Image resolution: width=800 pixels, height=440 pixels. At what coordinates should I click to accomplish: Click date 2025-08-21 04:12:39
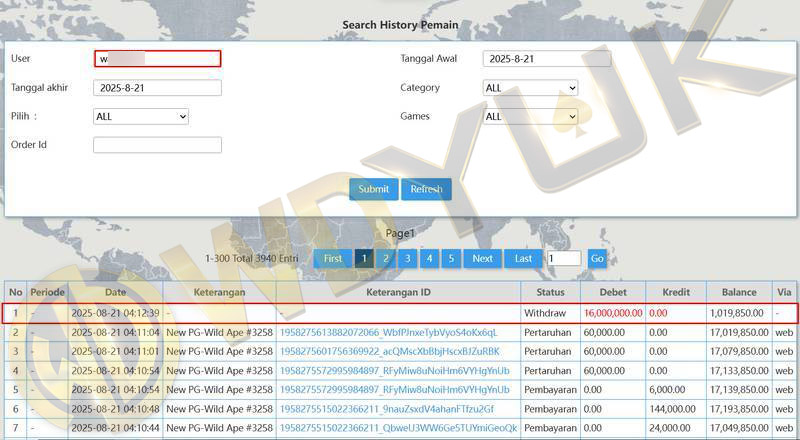(x=115, y=313)
